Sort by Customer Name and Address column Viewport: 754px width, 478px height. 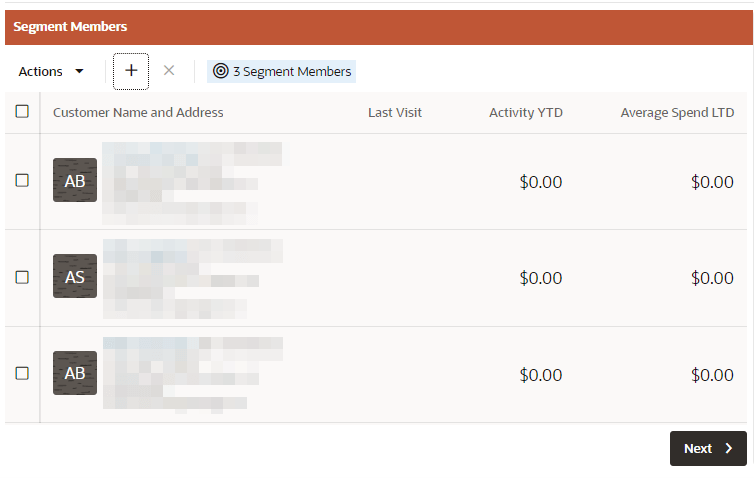138,113
